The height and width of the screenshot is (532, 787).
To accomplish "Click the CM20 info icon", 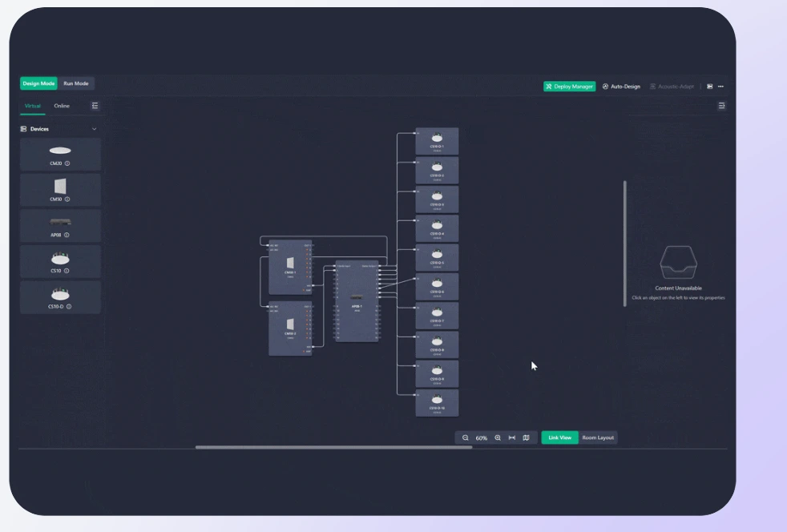I will click(x=67, y=163).
